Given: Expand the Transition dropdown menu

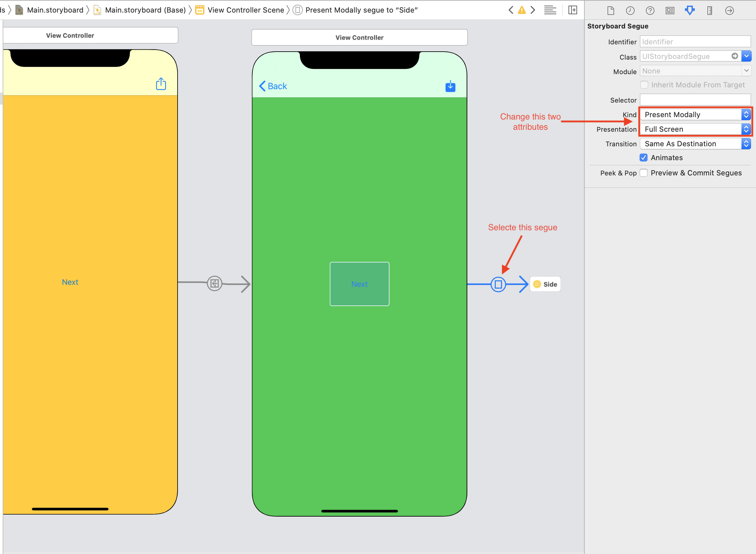Looking at the screenshot, I should (746, 143).
